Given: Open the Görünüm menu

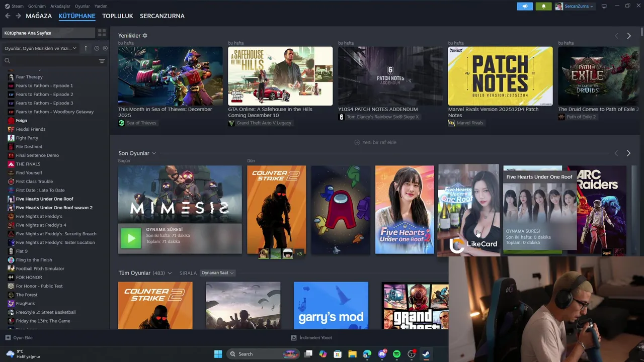Looking at the screenshot, I should point(37,6).
